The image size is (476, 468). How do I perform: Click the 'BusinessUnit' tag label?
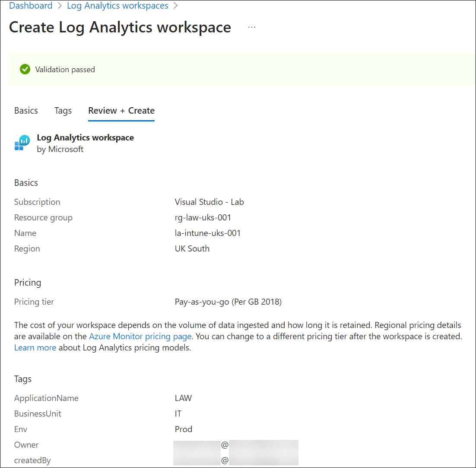(38, 414)
